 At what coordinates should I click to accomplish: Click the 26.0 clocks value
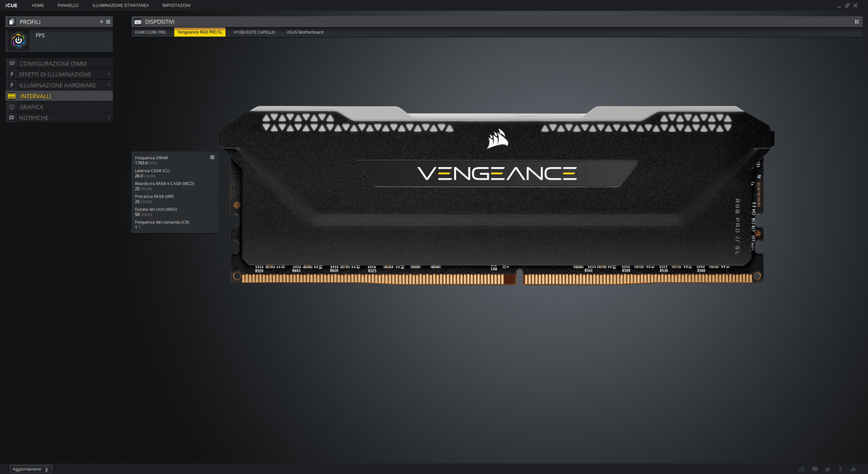point(145,176)
